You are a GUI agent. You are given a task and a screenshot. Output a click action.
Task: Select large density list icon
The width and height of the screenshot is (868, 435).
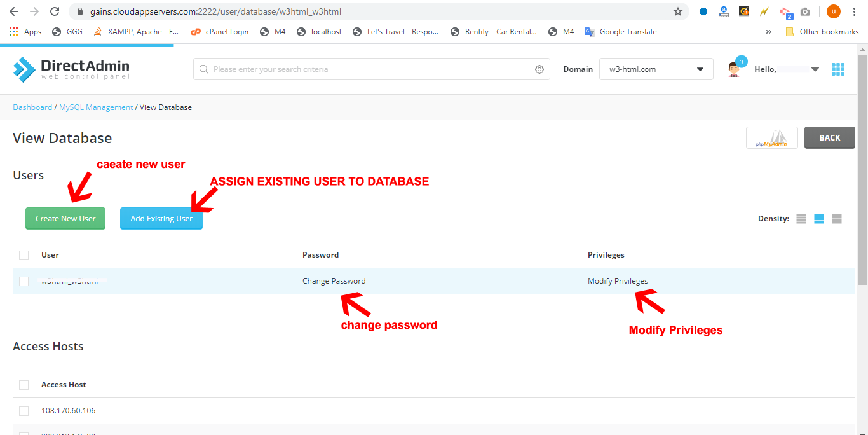[x=836, y=219]
